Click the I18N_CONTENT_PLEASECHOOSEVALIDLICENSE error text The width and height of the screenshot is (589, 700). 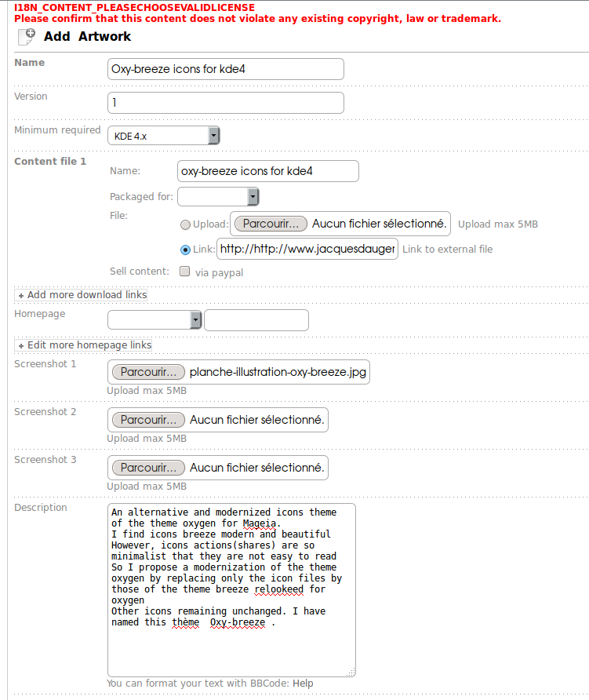[134, 8]
